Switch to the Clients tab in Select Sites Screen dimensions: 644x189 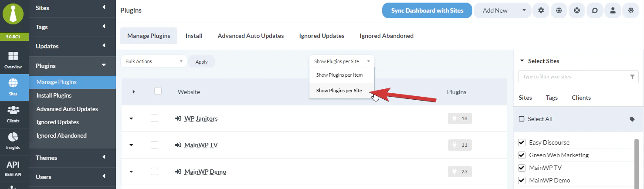pos(581,98)
